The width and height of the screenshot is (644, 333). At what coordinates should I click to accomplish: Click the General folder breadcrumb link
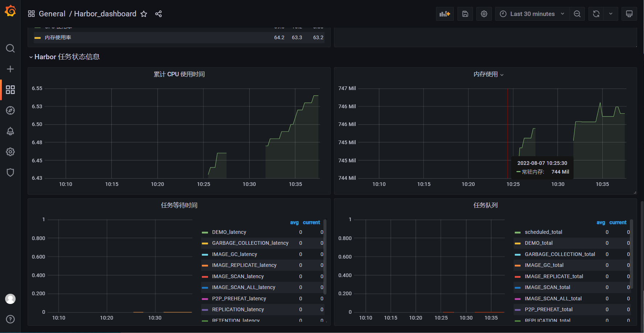click(52, 14)
